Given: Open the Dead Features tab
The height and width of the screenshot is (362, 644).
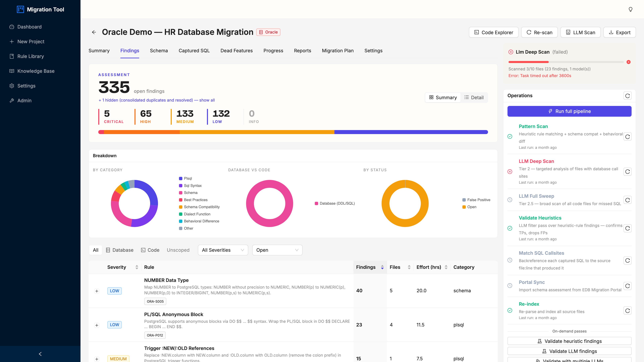Looking at the screenshot, I should [x=236, y=51].
